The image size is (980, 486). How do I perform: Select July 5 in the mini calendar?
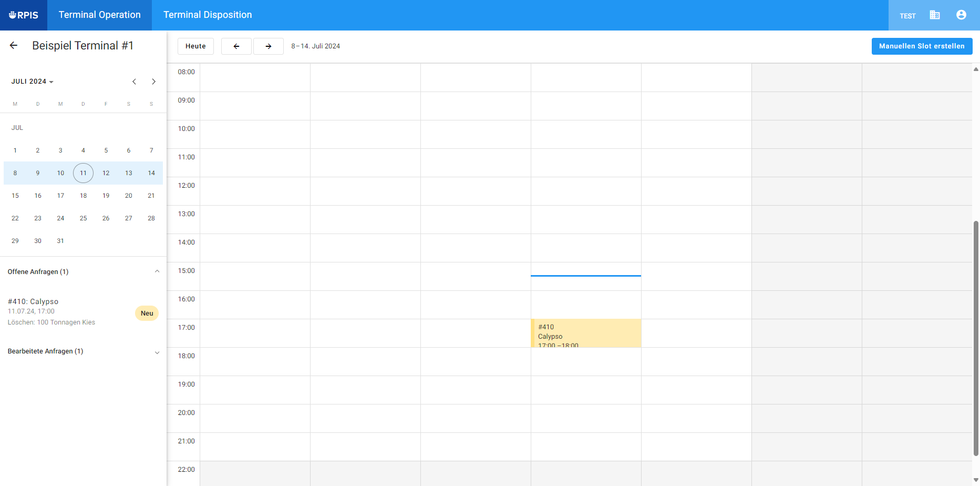(106, 150)
